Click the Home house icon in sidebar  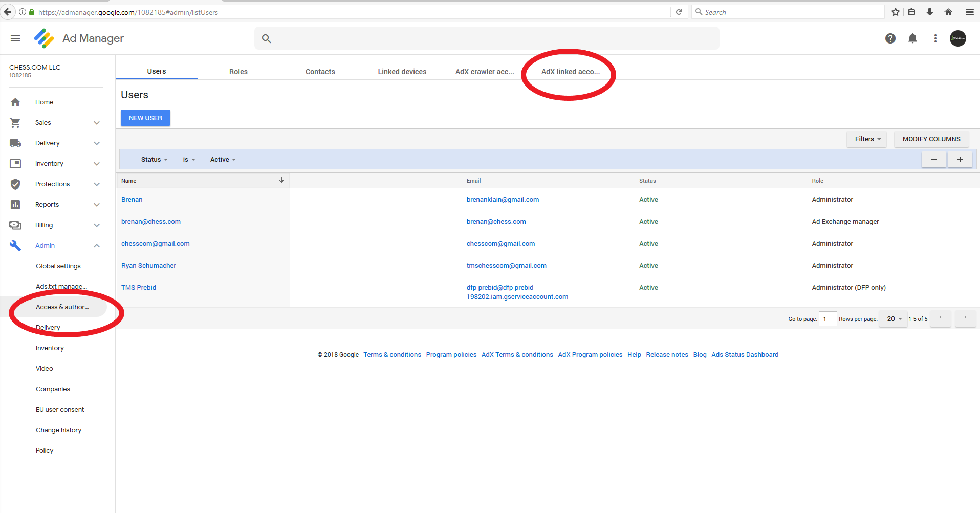click(15, 102)
